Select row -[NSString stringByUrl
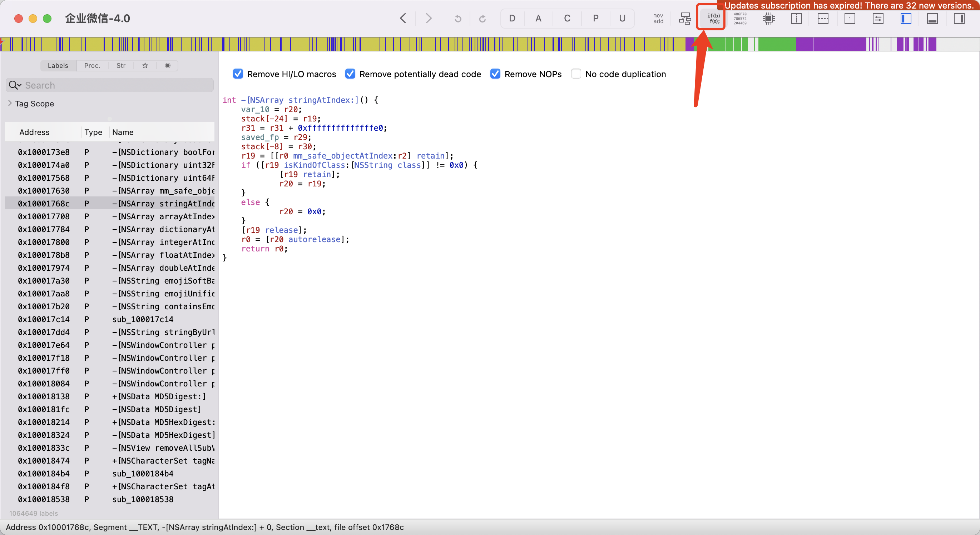 click(110, 332)
